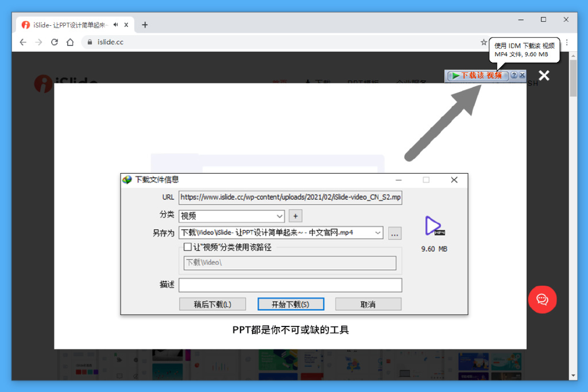
Task: Close the video overlay with white X
Action: (544, 75)
